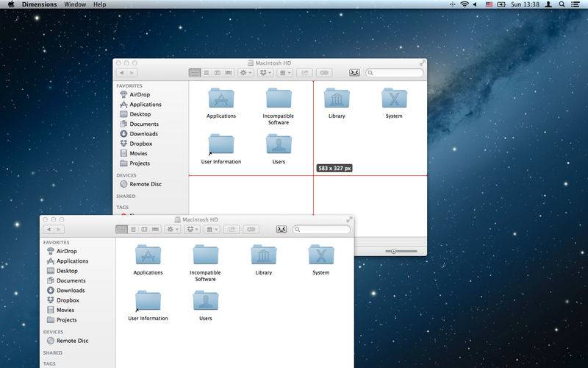Focus search field in front Finder window
The height and width of the screenshot is (368, 588).
[x=322, y=230]
